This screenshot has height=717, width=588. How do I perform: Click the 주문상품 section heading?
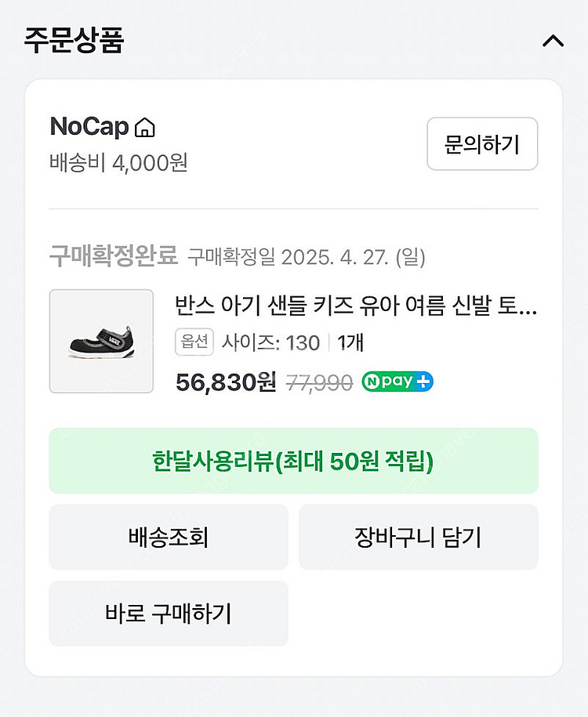pos(74,40)
